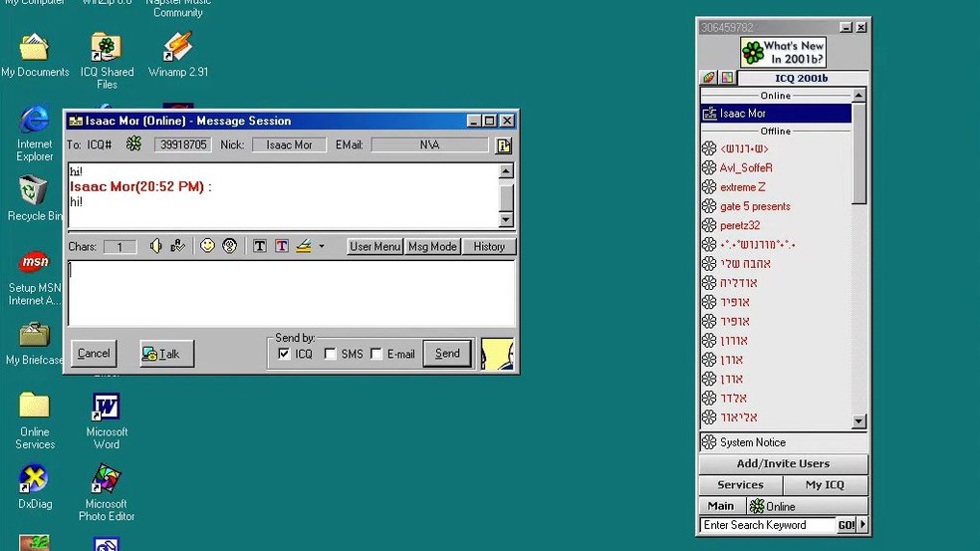This screenshot has height=551, width=980.
Task: Click the sound speaker icon in message toolbar
Action: pyautogui.click(x=155, y=246)
